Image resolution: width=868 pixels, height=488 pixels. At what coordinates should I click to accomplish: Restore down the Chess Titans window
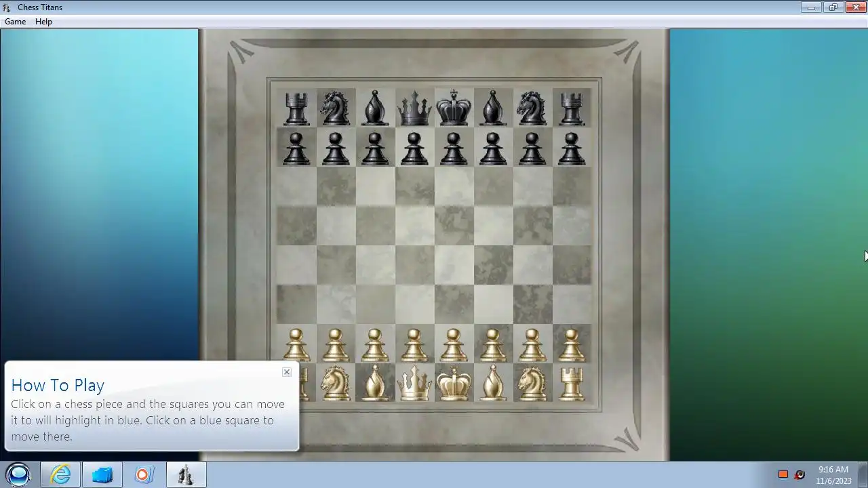(x=833, y=7)
